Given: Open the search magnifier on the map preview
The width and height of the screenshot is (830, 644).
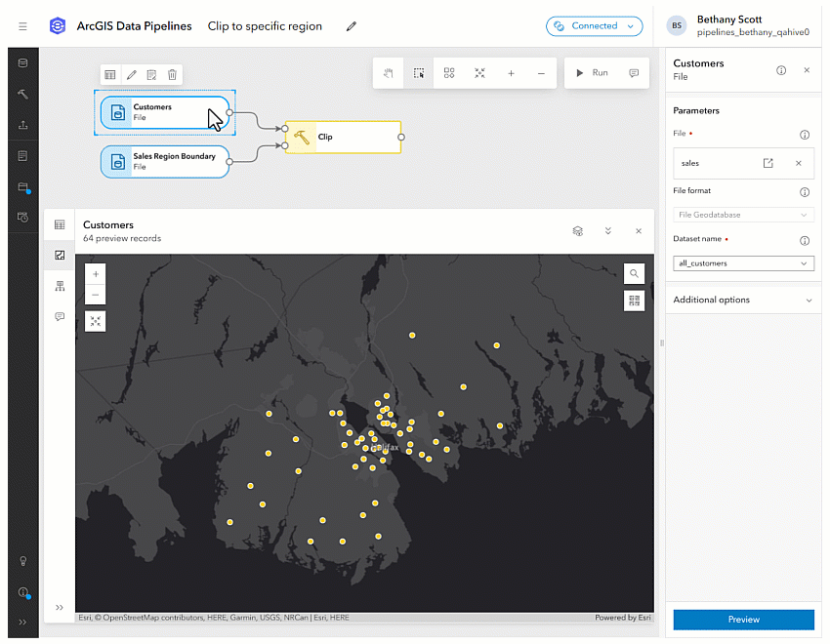Looking at the screenshot, I should point(635,273).
